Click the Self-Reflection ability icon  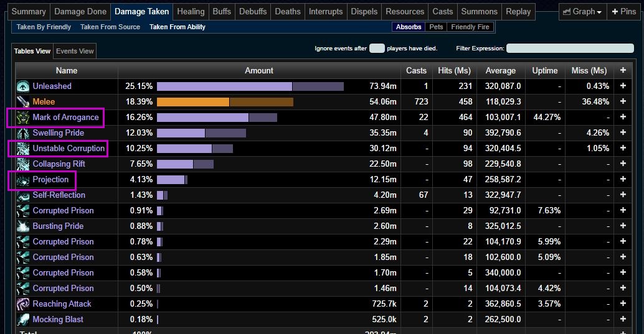click(x=23, y=195)
